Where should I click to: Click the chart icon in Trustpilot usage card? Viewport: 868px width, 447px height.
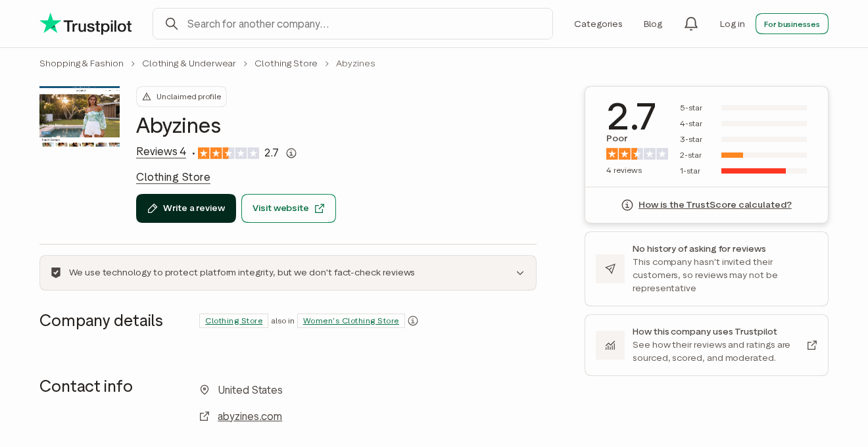point(610,345)
